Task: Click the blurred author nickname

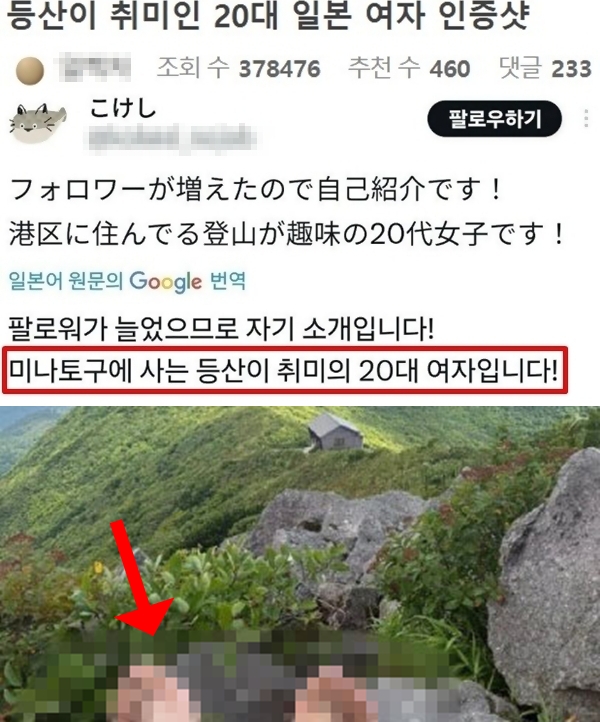Action: pos(96,69)
